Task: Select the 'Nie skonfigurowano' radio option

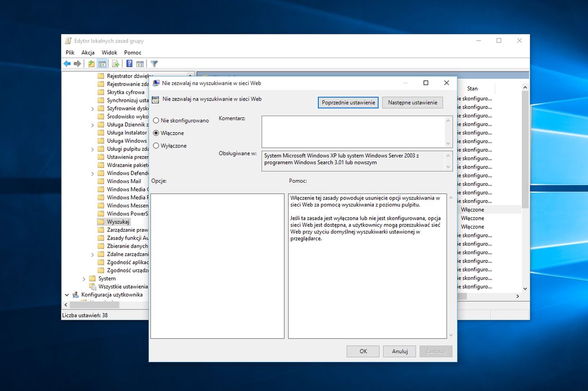Action: [x=156, y=121]
